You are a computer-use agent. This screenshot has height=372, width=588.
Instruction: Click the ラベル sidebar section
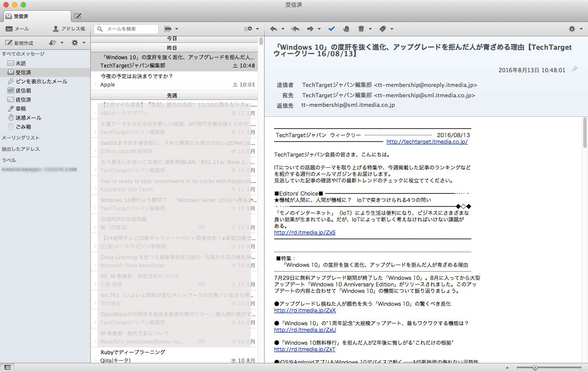pyautogui.click(x=9, y=160)
